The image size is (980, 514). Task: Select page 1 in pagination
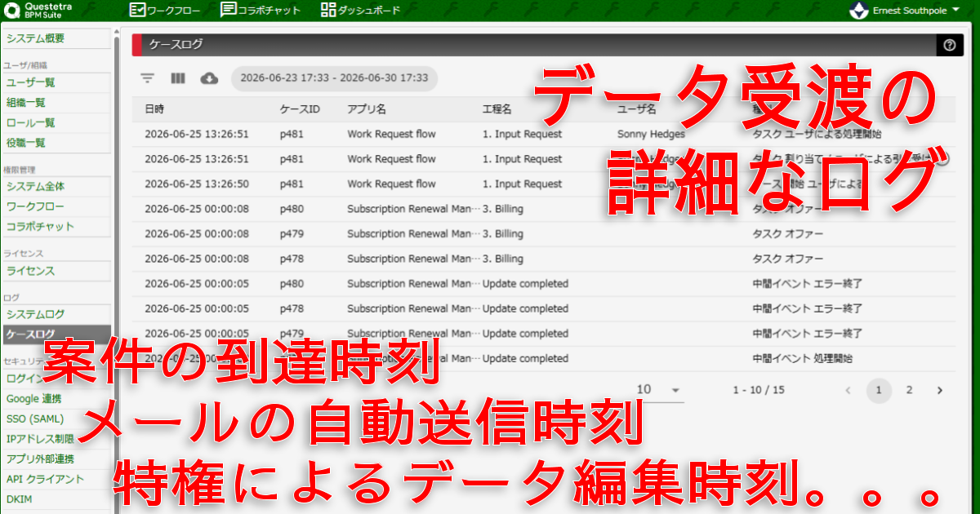click(879, 390)
